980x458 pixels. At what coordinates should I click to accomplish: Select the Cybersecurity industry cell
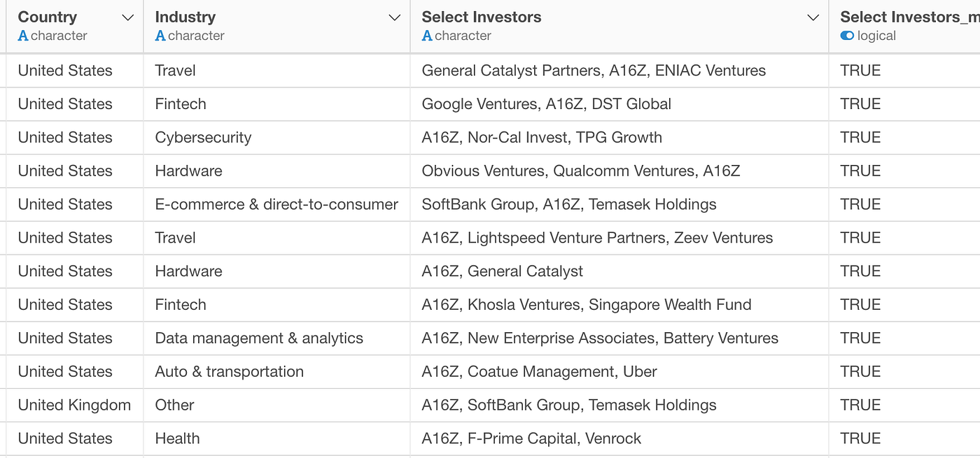203,137
